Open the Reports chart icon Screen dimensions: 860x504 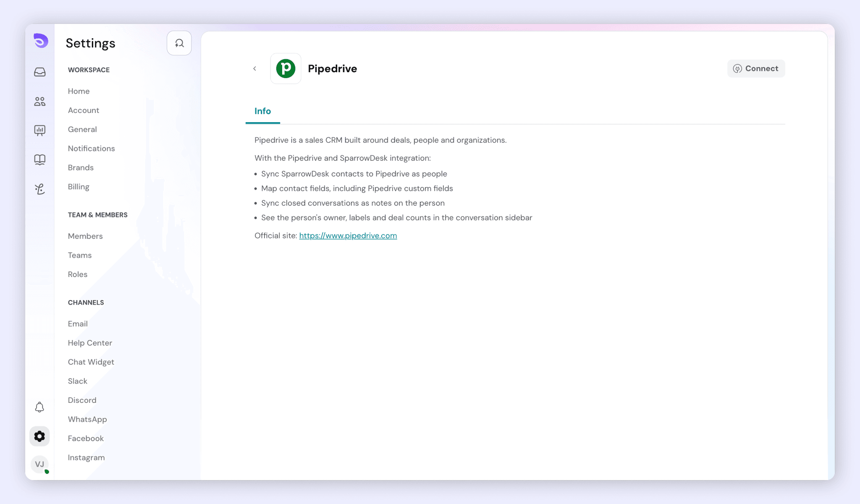pos(40,131)
